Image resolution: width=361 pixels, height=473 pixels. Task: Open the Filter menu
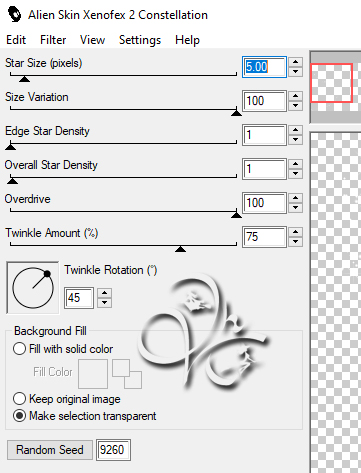53,40
